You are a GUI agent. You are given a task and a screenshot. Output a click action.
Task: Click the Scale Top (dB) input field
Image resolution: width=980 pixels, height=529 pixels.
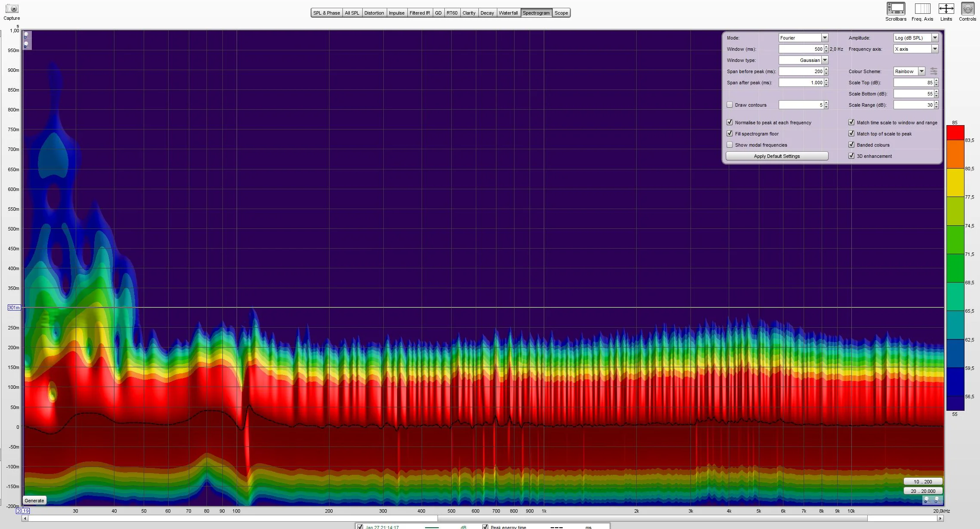coord(914,83)
